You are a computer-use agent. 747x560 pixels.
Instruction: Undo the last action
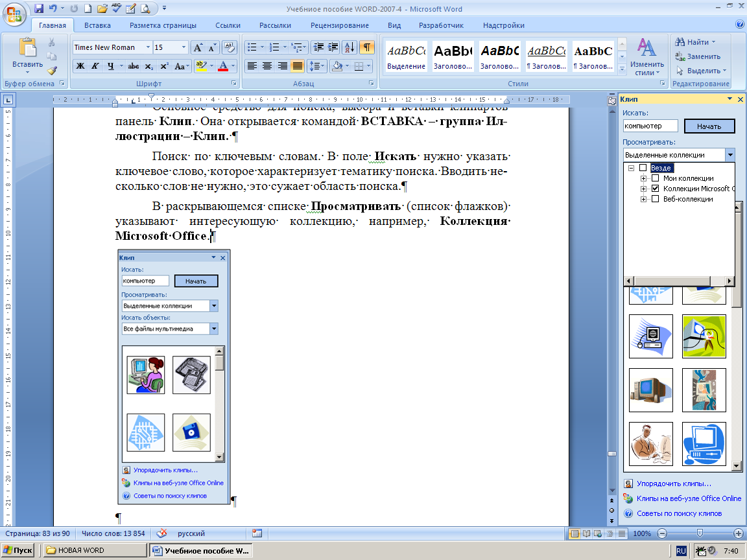53,8
